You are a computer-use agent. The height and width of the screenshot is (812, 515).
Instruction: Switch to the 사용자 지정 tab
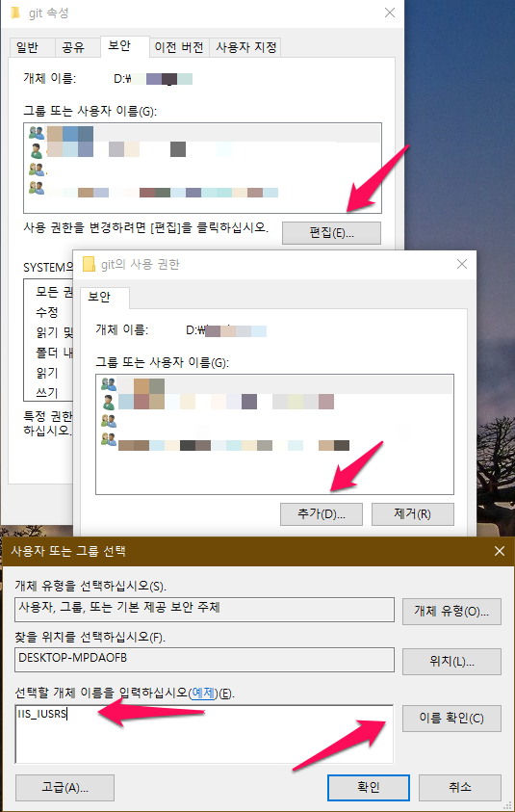point(246,47)
